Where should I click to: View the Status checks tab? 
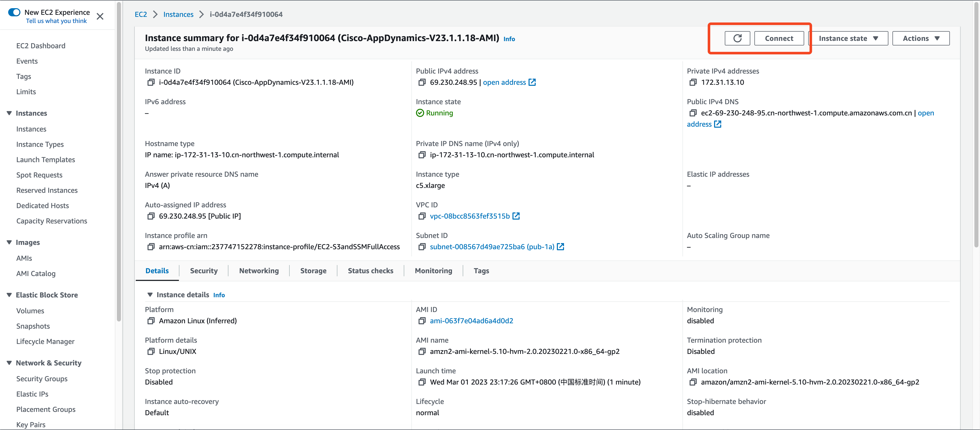click(x=371, y=271)
